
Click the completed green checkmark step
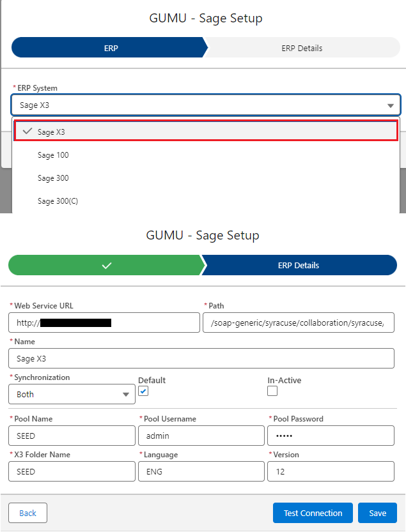105,265
